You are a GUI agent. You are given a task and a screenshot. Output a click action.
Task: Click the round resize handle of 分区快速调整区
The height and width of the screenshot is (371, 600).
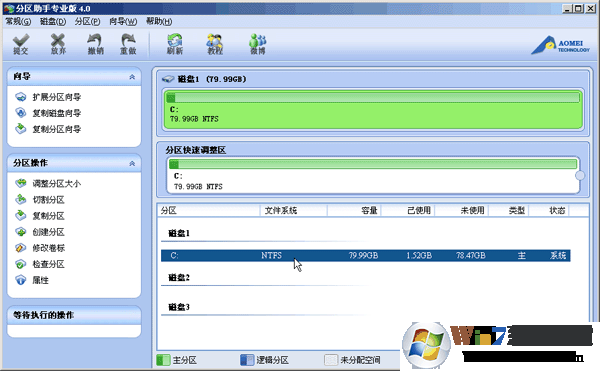pyautogui.click(x=580, y=175)
